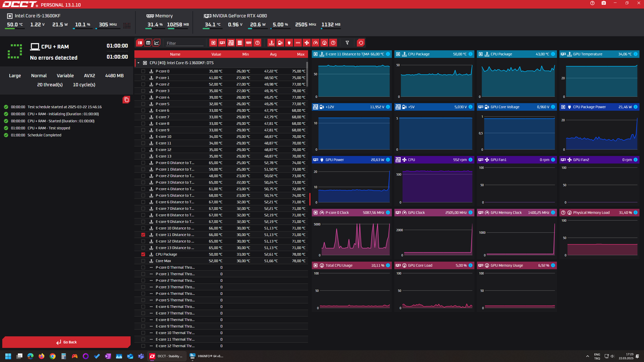
Task: Toggle voltage sensor type filter icon
Action: [280, 43]
